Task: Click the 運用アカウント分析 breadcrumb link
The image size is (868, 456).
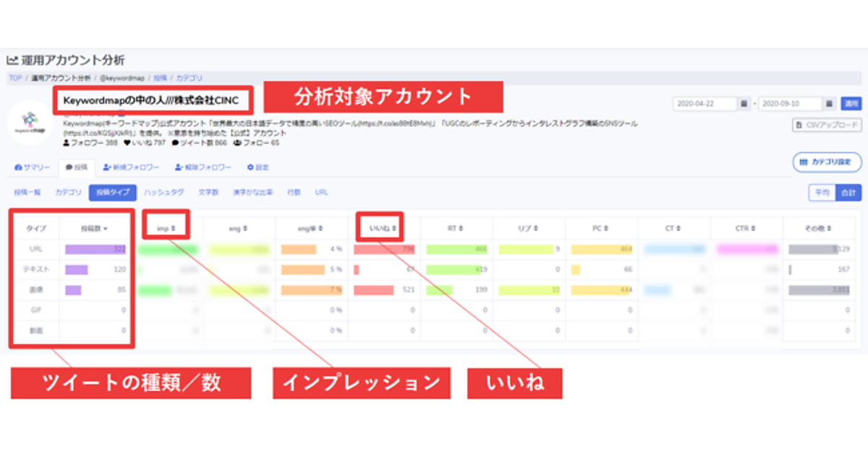Action: [x=61, y=77]
